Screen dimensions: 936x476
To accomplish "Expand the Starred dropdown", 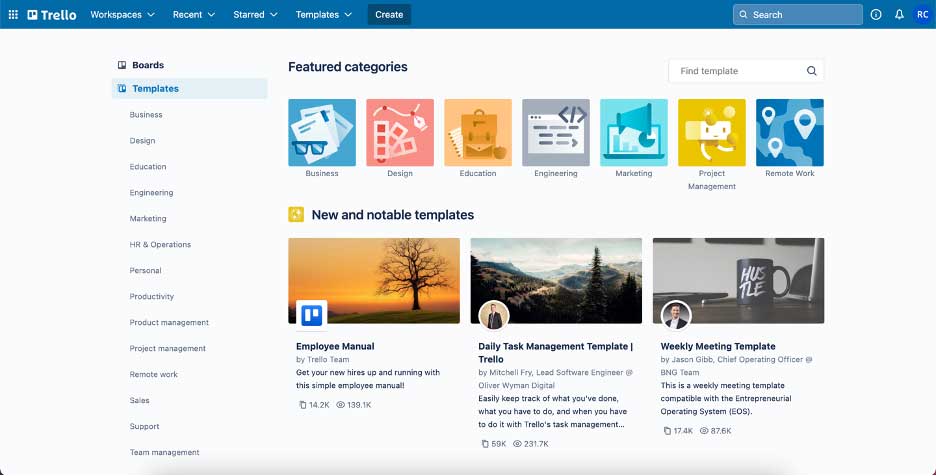I will click(x=255, y=14).
